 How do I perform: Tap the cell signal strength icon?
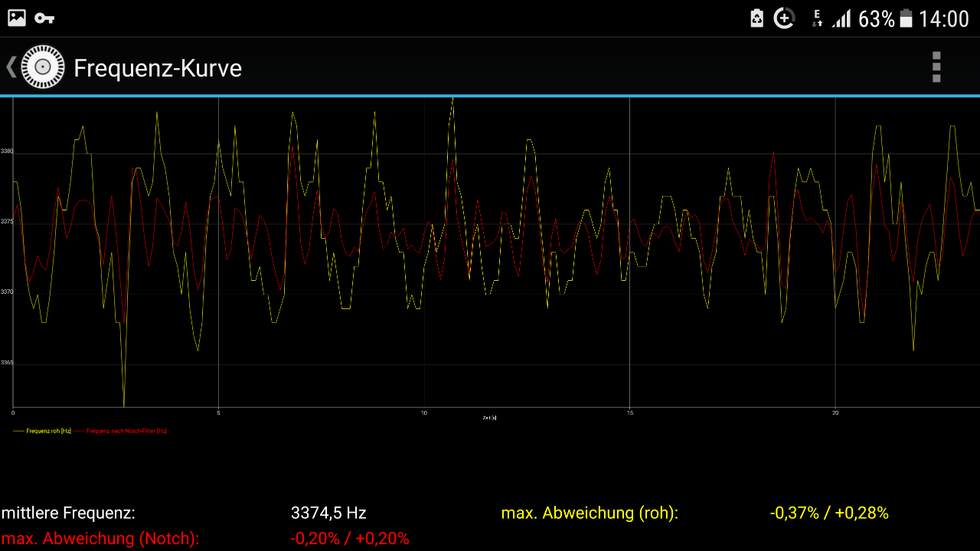(841, 18)
